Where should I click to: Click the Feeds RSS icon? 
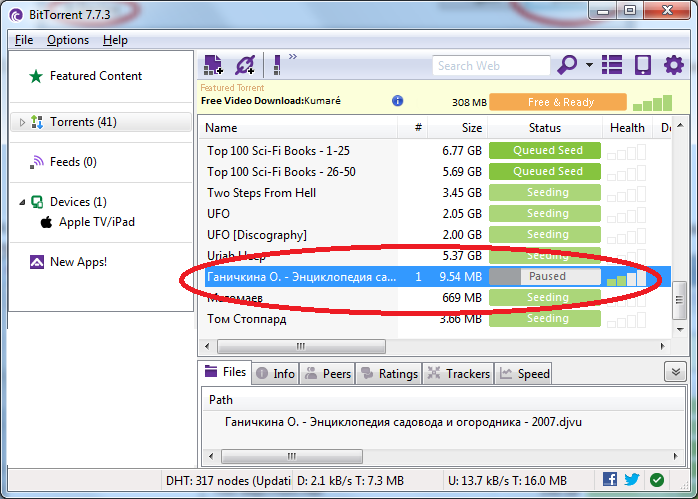coord(37,162)
